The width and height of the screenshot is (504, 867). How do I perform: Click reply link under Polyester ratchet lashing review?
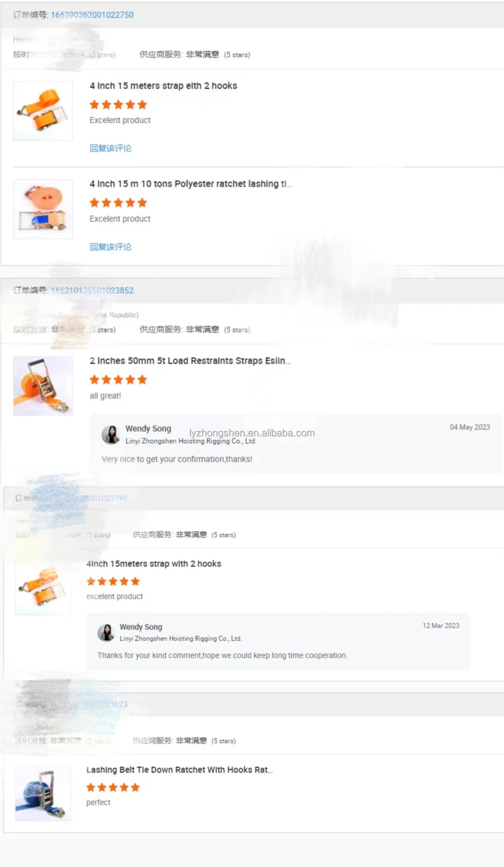110,247
